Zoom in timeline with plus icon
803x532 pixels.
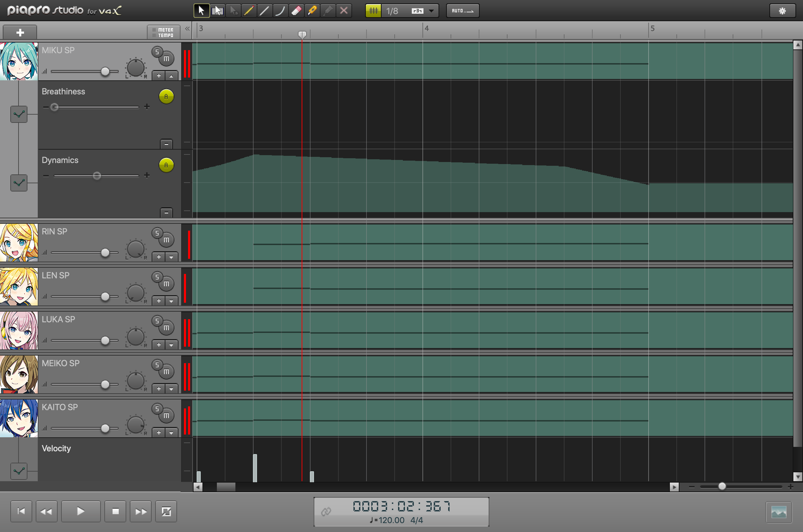click(791, 487)
